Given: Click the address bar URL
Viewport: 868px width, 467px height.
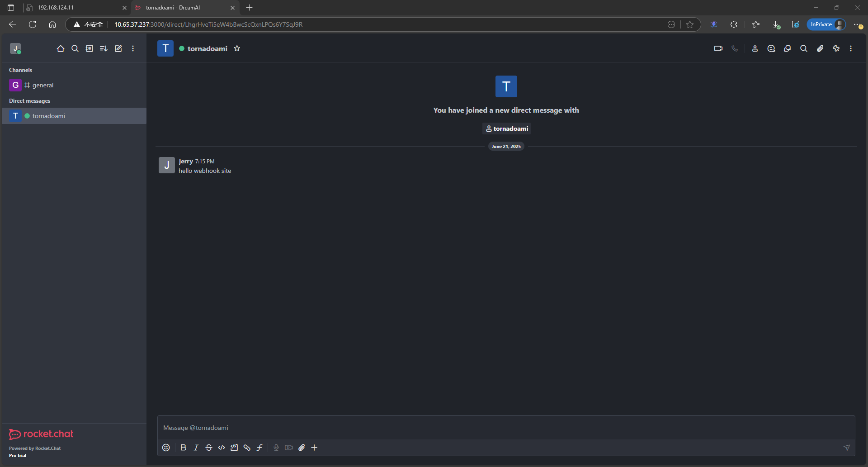Looking at the screenshot, I should coord(208,24).
